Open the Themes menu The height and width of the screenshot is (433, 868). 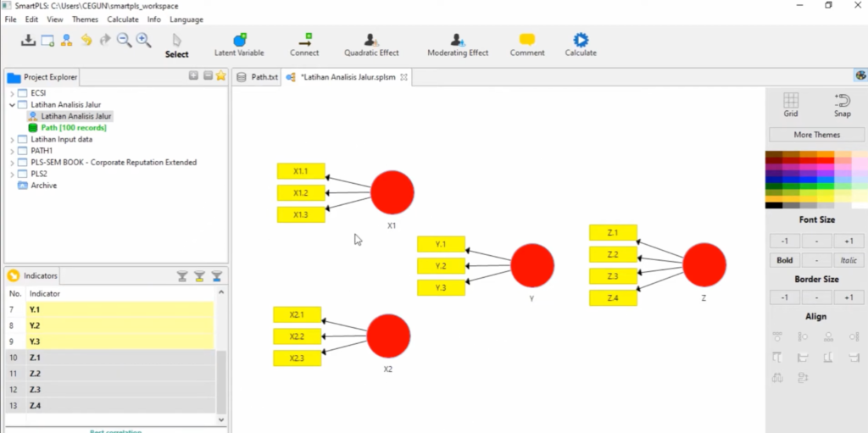85,19
